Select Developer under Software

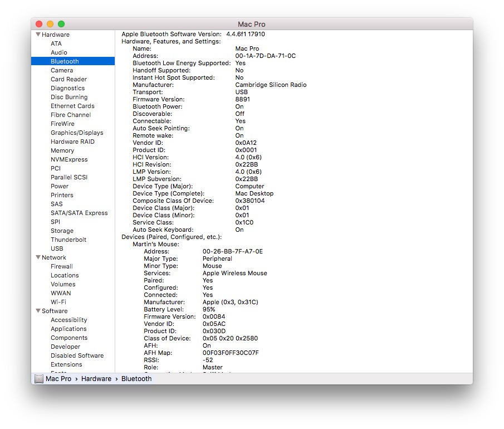65,347
